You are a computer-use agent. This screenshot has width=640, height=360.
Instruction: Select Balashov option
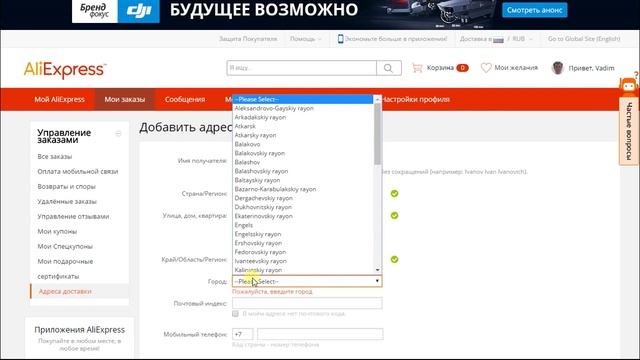click(303, 162)
